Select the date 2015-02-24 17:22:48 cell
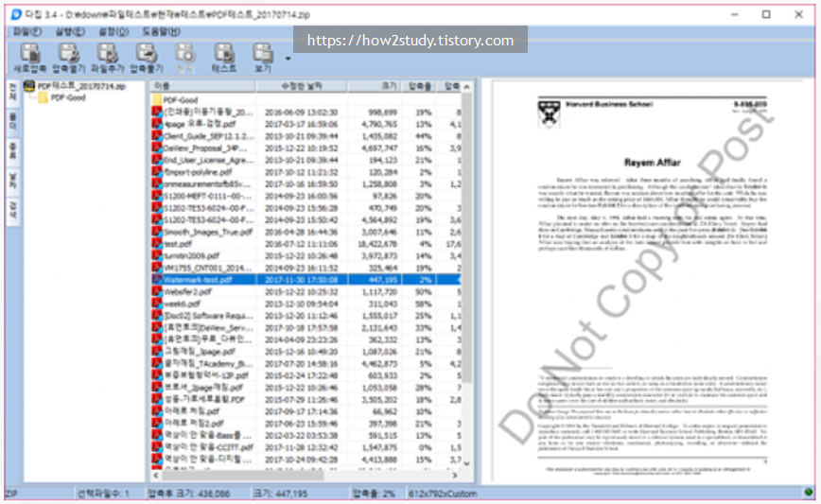The width and height of the screenshot is (821, 504). 301,375
